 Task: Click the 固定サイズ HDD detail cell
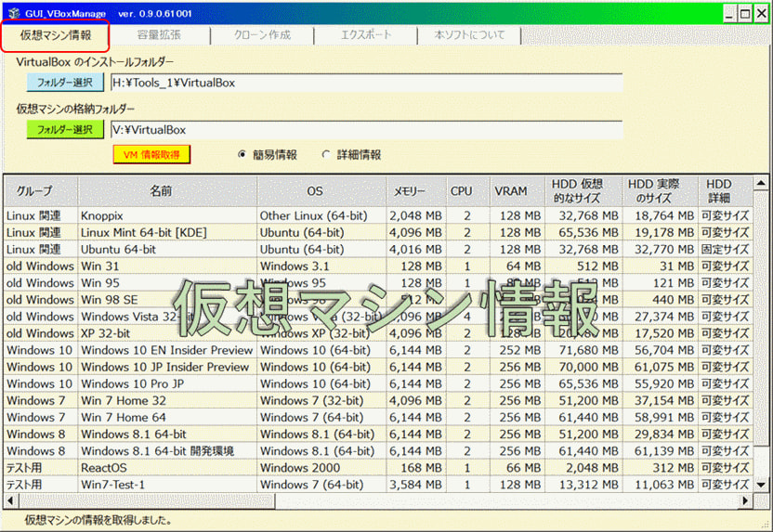[x=726, y=249]
